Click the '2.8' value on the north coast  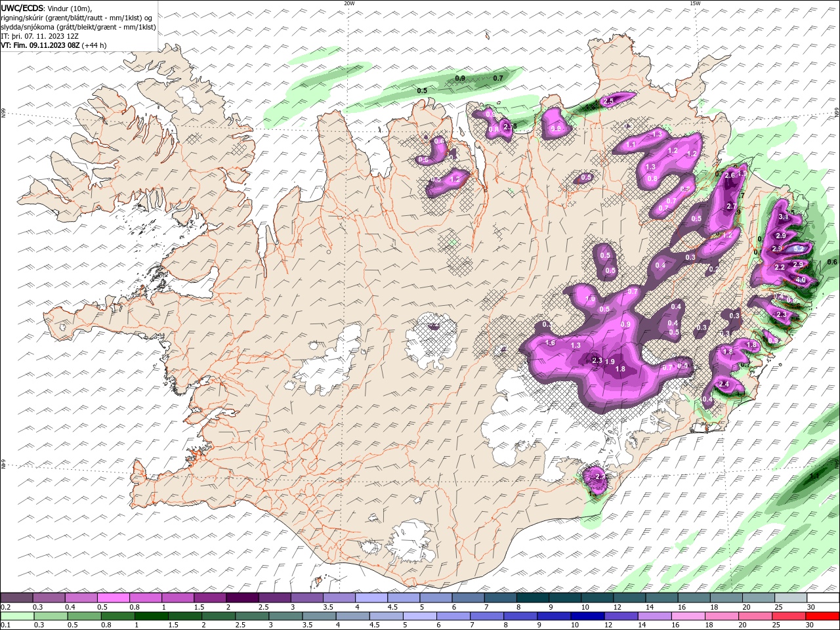coord(509,126)
